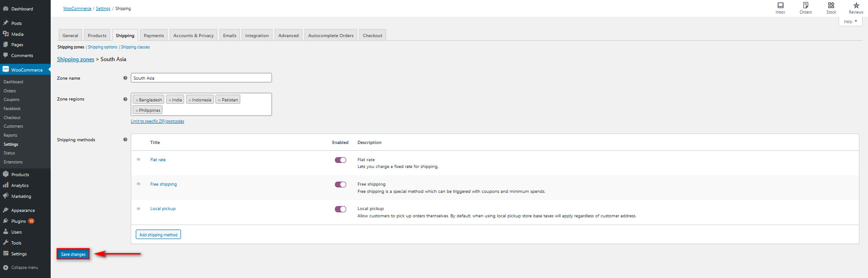This screenshot has height=278, width=868.
Task: Open the Reviews star icon
Action: coord(856,5)
